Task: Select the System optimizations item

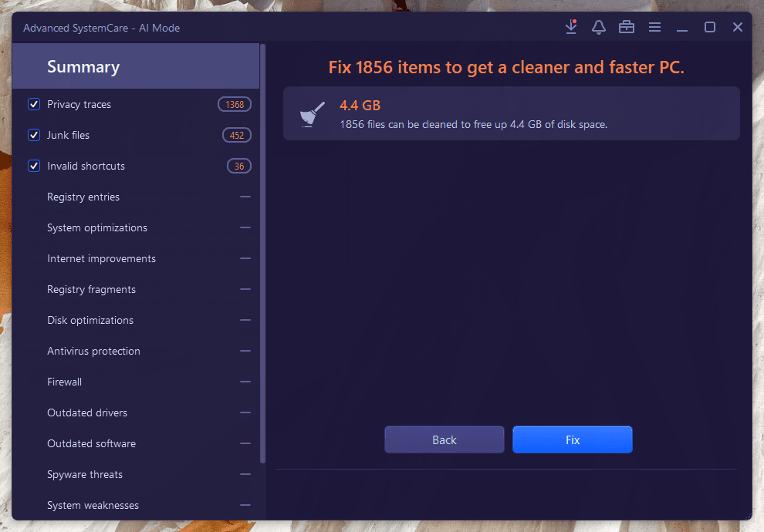Action: (97, 227)
